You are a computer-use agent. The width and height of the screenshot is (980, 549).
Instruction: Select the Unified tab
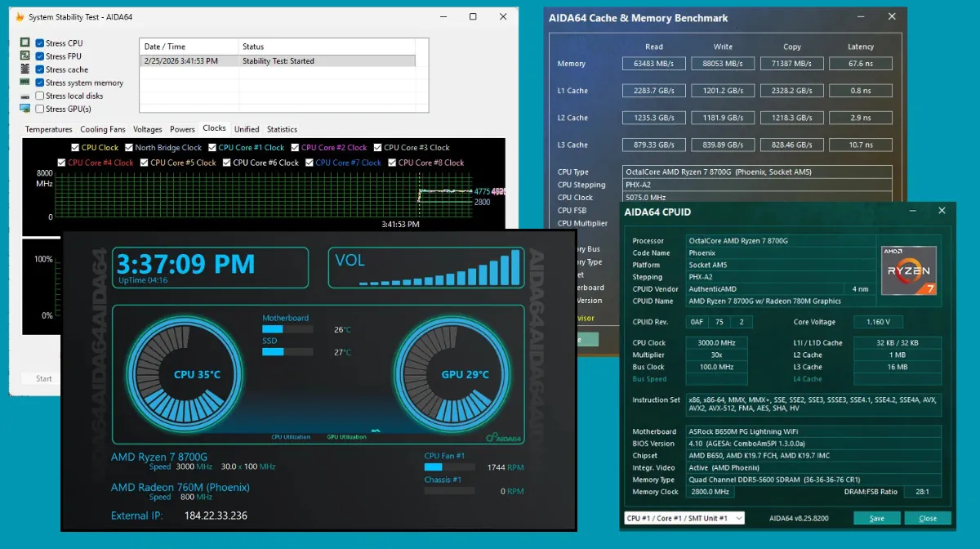click(x=247, y=129)
